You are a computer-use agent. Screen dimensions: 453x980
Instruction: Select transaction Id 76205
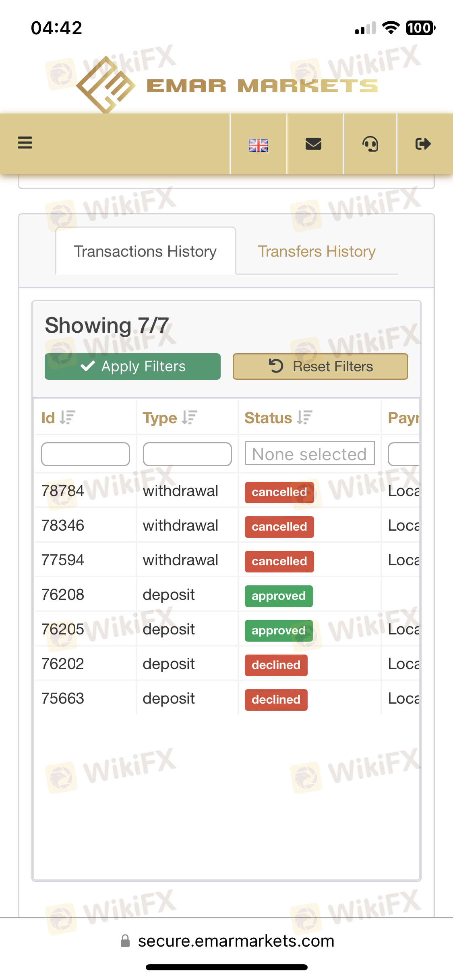click(x=63, y=629)
